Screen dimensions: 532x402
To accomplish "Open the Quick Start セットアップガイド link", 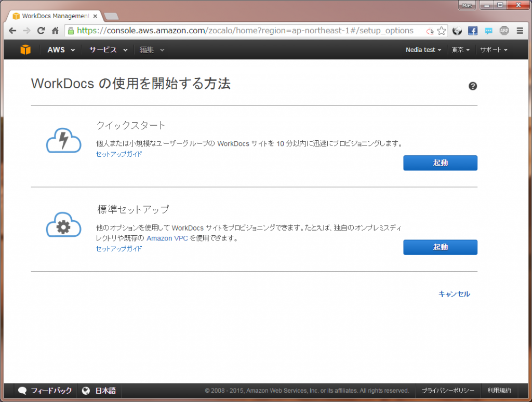I will pyautogui.click(x=119, y=154).
